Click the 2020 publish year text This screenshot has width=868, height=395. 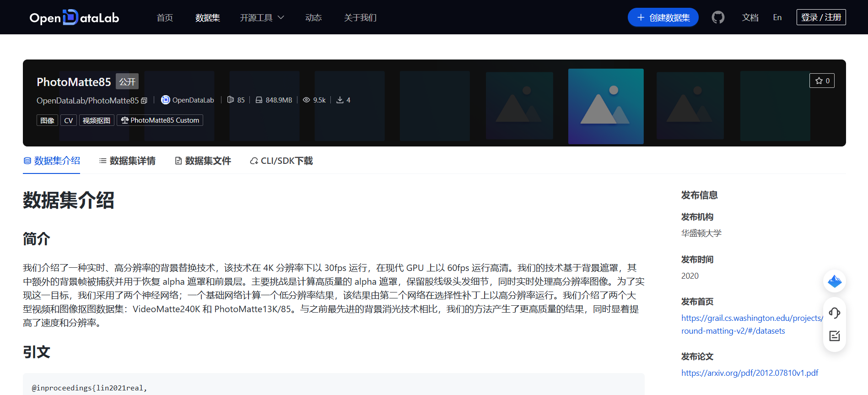690,276
